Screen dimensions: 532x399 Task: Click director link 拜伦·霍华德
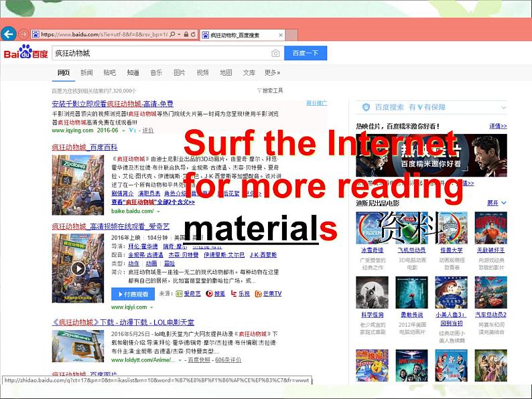pyautogui.click(x=143, y=246)
